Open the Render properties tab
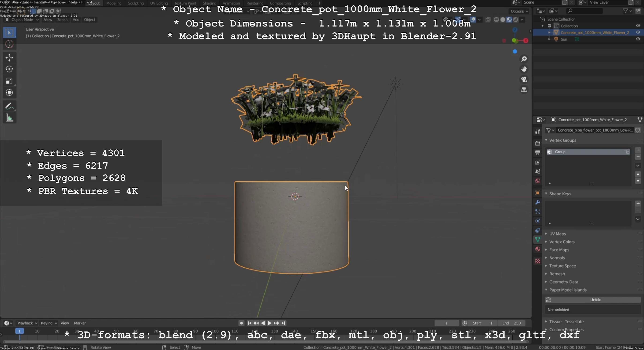644x350 pixels. 538,143
